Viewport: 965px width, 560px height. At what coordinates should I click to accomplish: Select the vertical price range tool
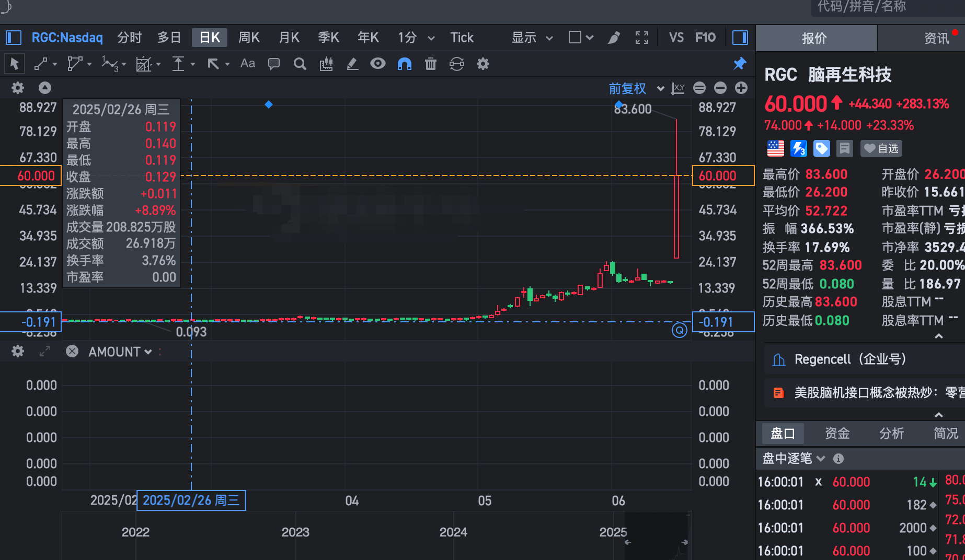[178, 64]
